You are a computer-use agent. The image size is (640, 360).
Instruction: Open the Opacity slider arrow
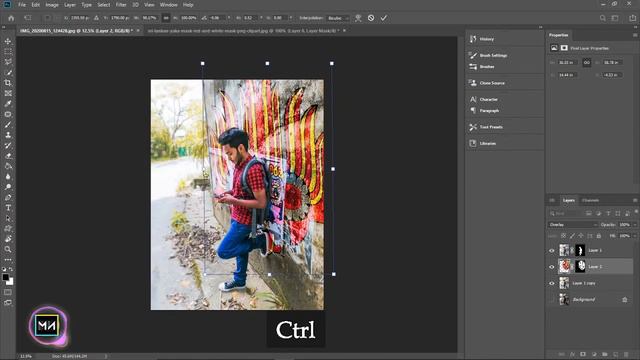tap(635, 224)
